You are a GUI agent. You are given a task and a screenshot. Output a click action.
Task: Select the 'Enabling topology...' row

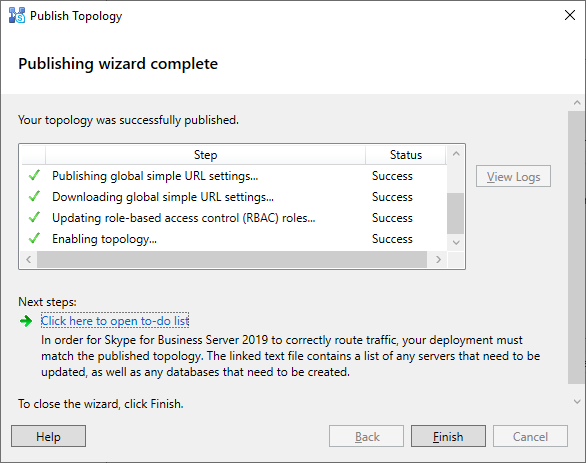point(234,238)
